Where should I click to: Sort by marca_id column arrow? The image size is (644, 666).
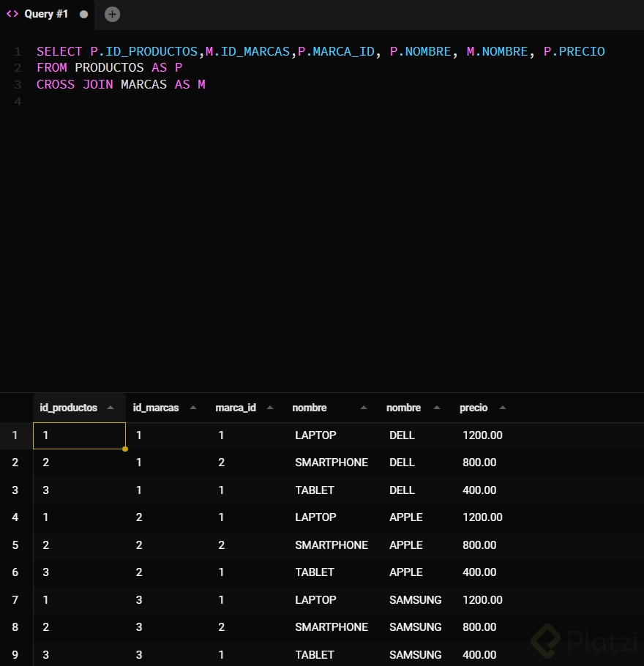(x=270, y=408)
